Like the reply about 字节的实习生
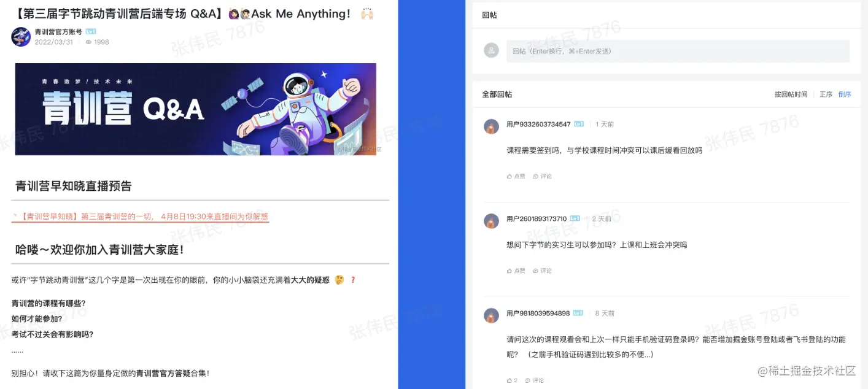This screenshot has width=868, height=389. (516, 271)
